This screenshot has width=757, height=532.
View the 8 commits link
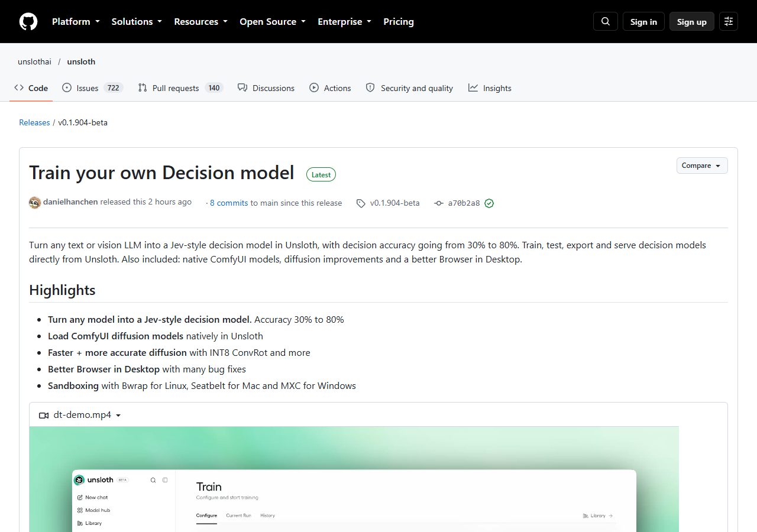(229, 203)
